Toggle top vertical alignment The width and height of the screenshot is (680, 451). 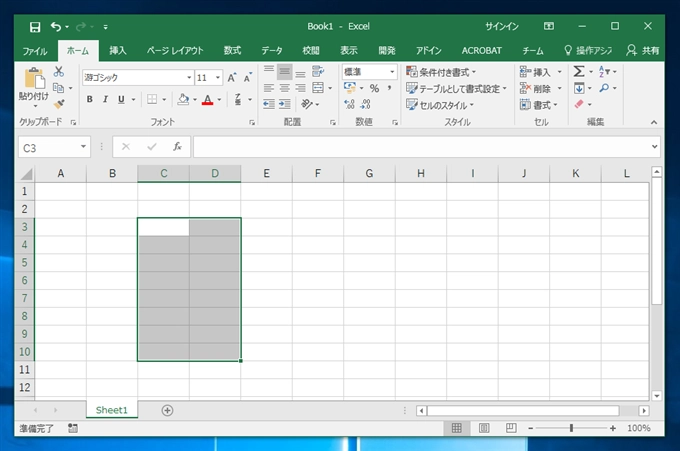269,71
